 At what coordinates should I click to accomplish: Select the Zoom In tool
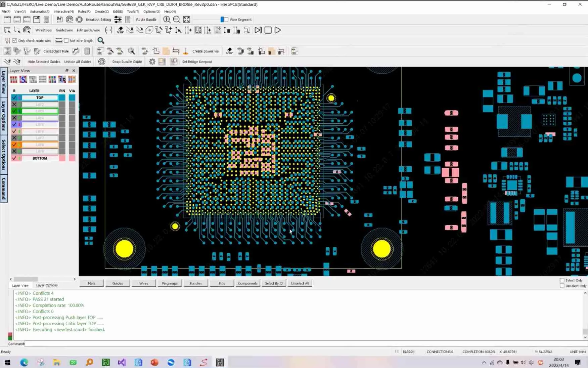167,19
